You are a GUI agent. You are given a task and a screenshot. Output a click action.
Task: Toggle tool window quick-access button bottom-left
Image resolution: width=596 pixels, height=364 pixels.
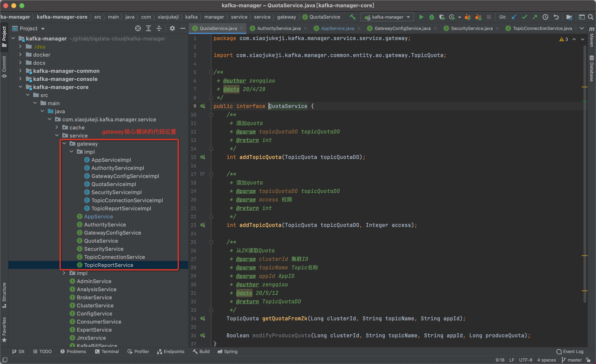pos(5,360)
